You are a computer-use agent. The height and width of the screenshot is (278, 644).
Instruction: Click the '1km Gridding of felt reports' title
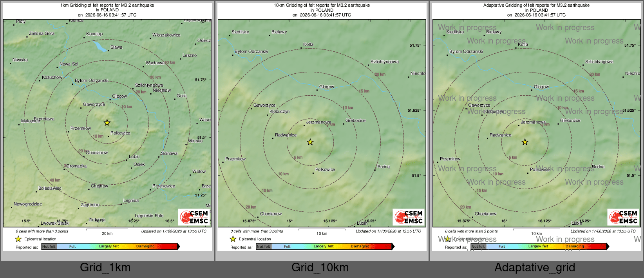click(x=107, y=5)
